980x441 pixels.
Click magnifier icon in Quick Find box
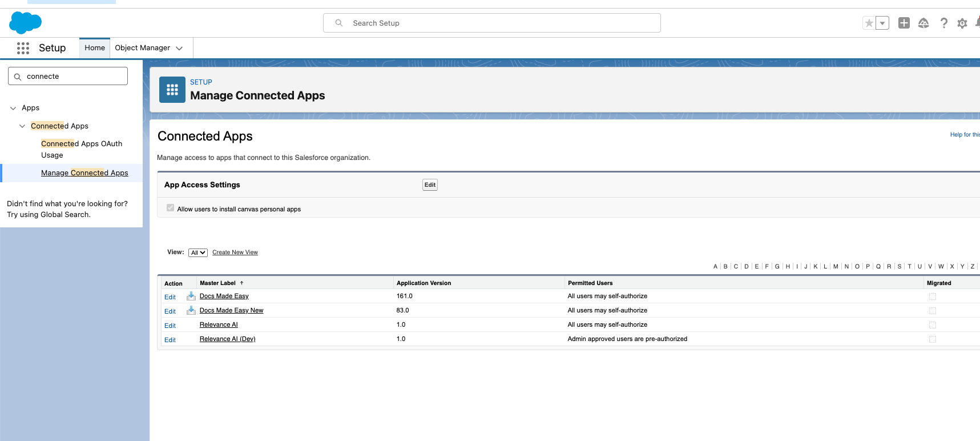click(18, 77)
